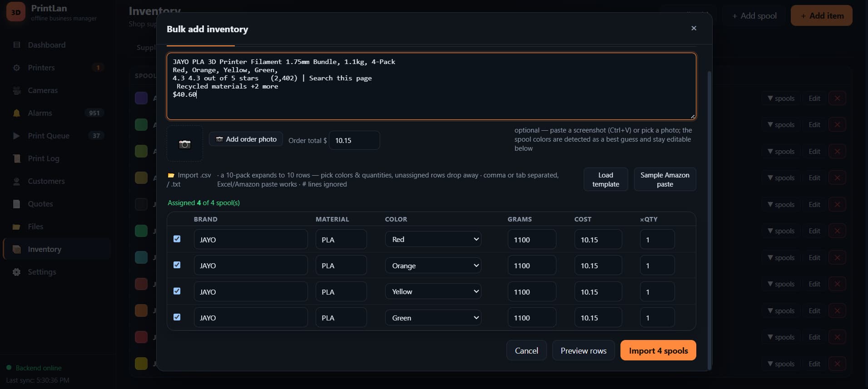Click the bottom yellow spool color swatch
The height and width of the screenshot is (389, 868).
[x=141, y=364]
